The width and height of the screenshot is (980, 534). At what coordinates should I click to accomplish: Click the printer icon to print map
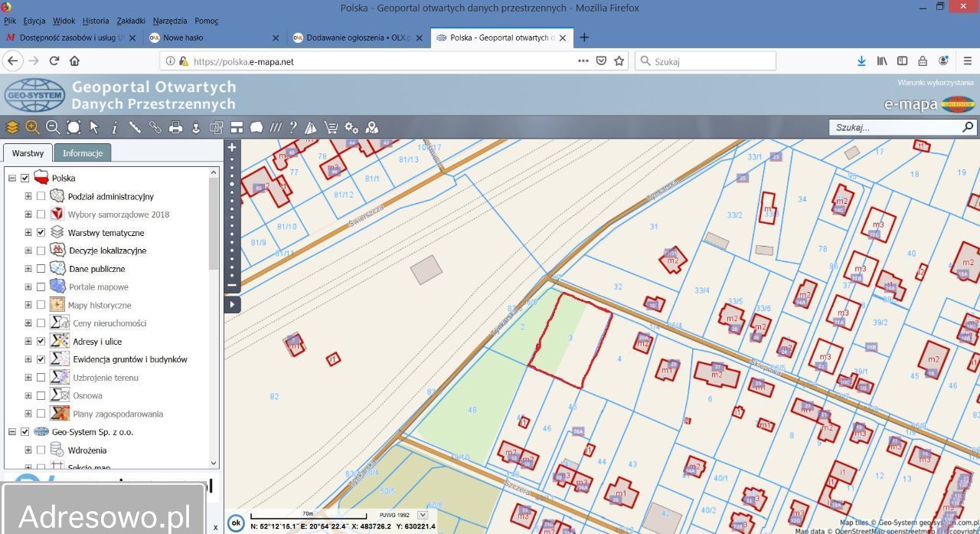[x=175, y=127]
